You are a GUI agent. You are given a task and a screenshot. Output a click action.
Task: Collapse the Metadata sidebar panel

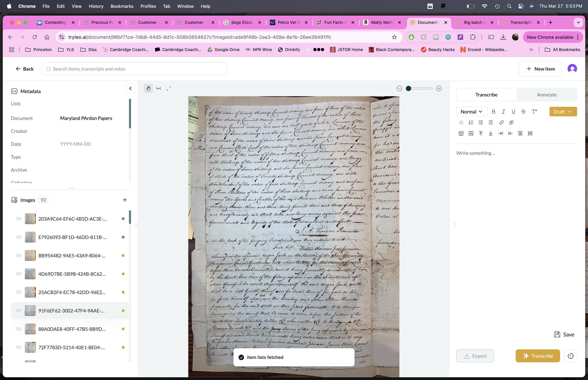[130, 88]
